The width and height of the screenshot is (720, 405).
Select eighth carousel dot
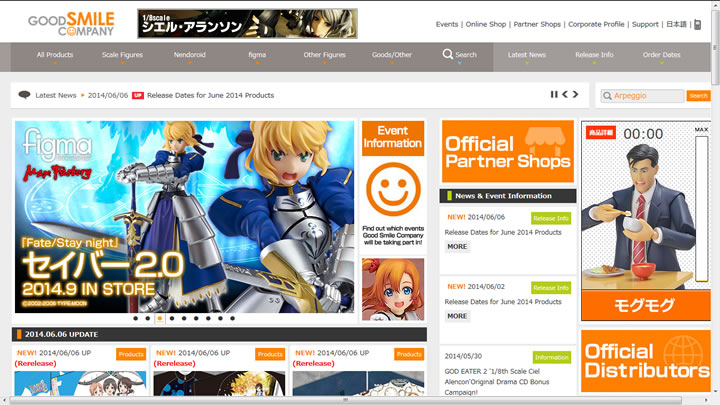220,318
